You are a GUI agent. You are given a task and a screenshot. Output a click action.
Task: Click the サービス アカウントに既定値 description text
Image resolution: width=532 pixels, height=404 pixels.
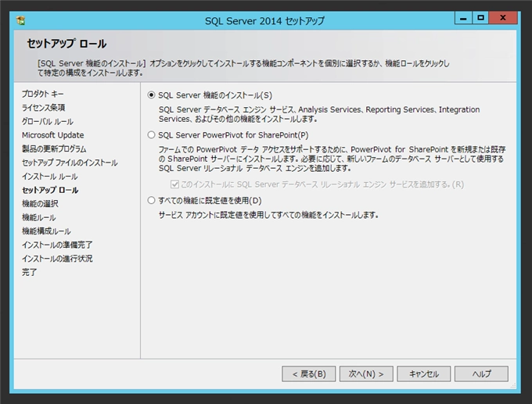(268, 215)
